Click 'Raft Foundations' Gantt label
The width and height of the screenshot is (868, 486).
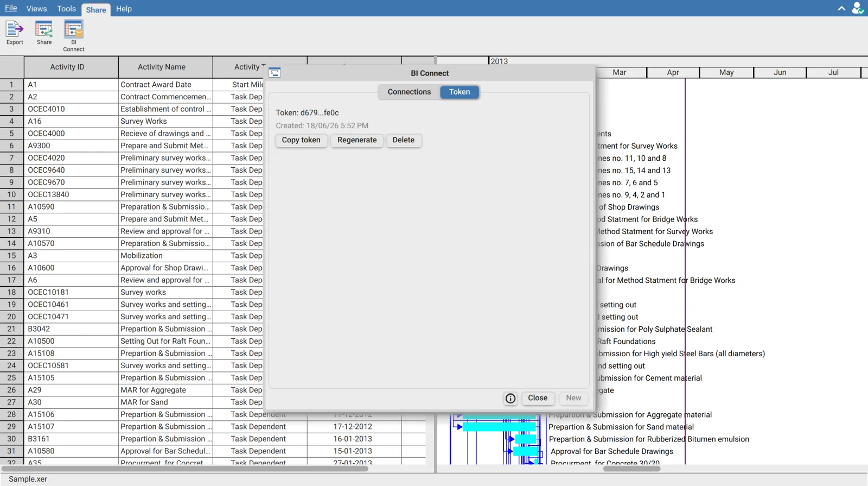point(627,342)
